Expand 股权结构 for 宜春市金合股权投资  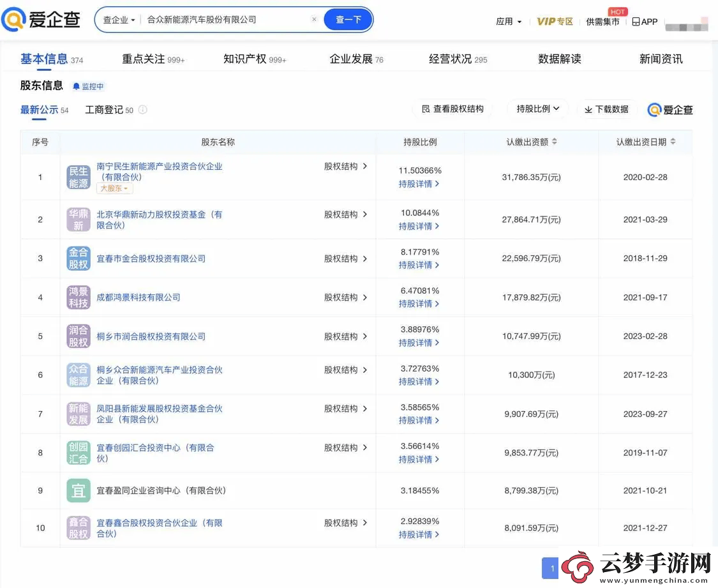[x=346, y=259]
